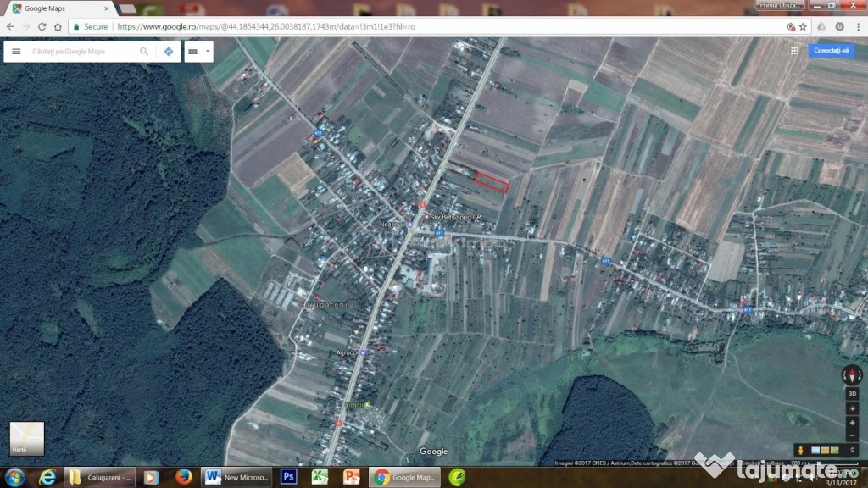
Task: Bookmark this page with the star
Action: tap(803, 26)
